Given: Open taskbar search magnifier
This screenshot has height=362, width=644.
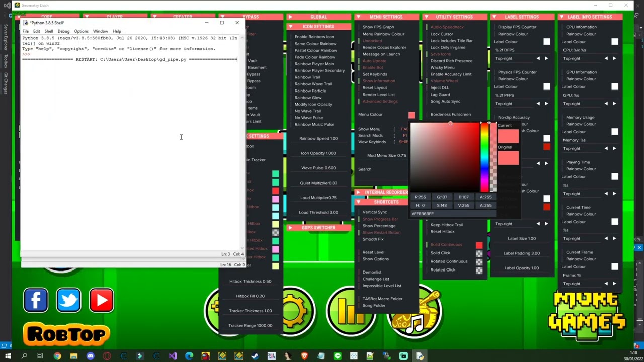Looking at the screenshot, I should 24,356.
